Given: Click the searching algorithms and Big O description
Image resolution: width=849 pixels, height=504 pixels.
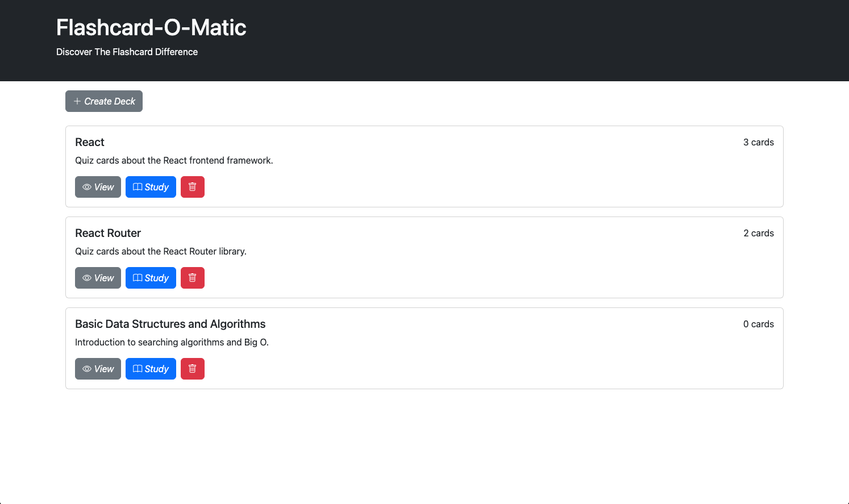Looking at the screenshot, I should pos(172,342).
